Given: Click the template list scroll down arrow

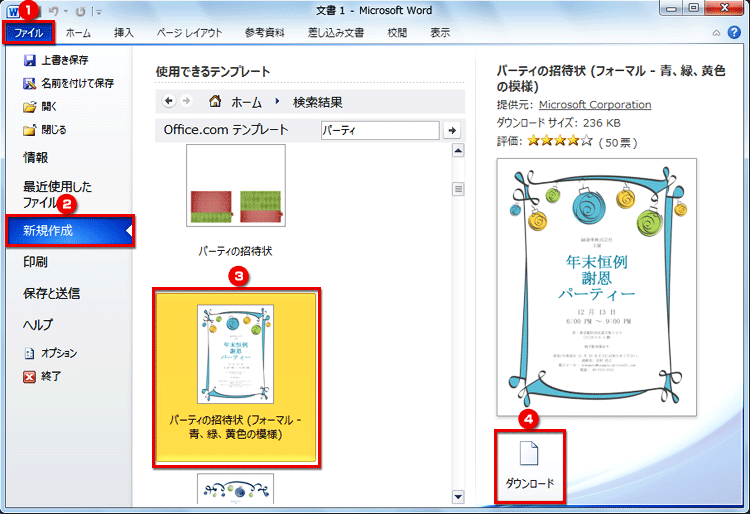Looking at the screenshot, I should 458,497.
